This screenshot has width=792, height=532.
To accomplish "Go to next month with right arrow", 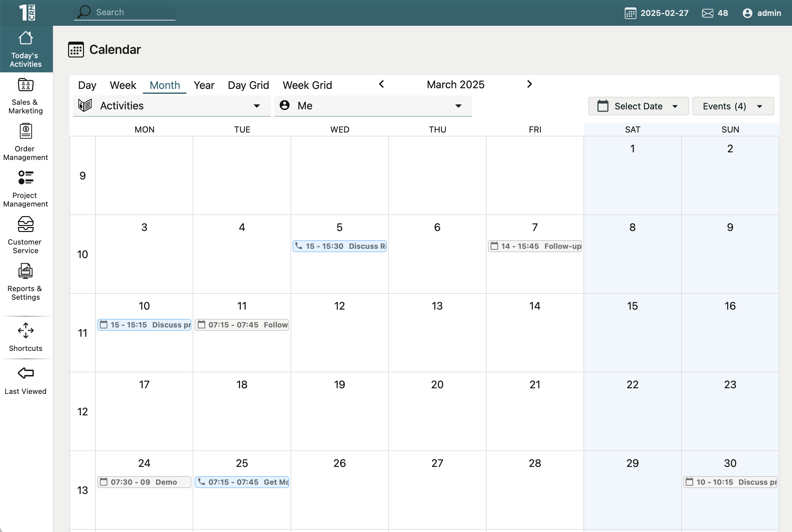I will pos(529,84).
